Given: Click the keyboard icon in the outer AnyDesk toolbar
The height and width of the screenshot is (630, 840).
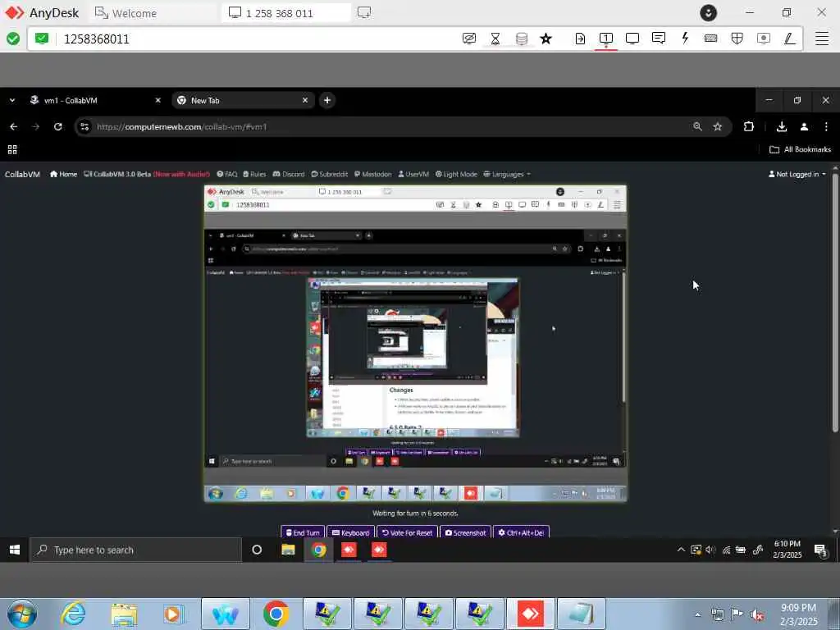Looking at the screenshot, I should pyautogui.click(x=711, y=39).
